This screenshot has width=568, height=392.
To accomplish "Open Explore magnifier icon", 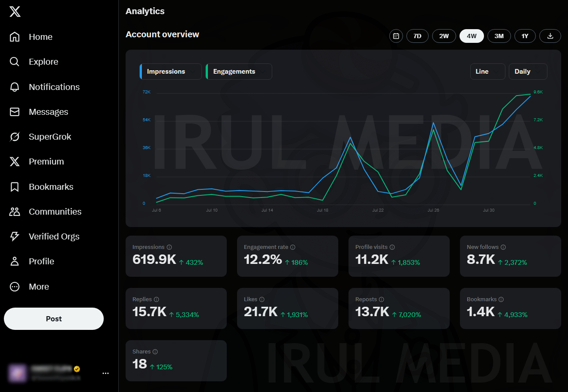I will click(x=15, y=62).
